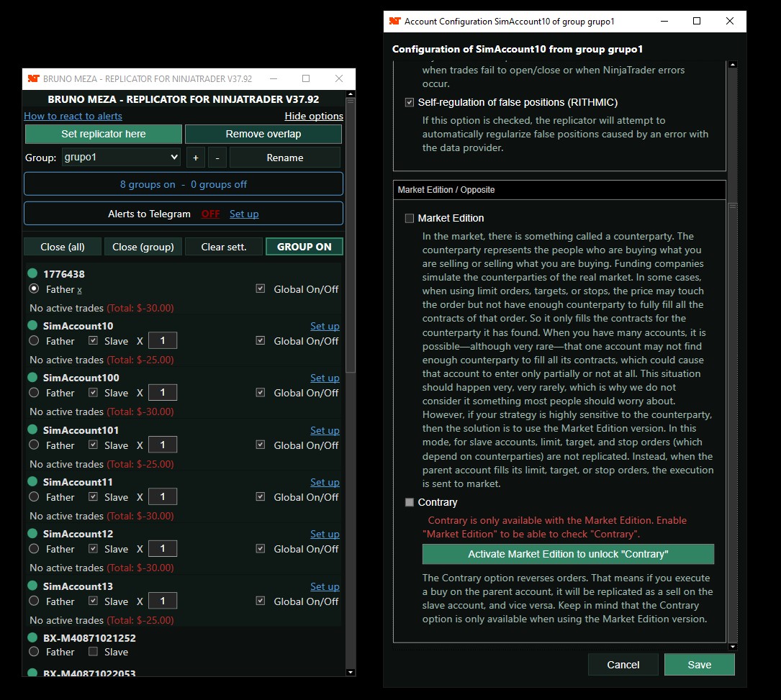781x700 pixels.
Task: Click the green status dot beside BX-M40871021252
Action: click(x=32, y=637)
